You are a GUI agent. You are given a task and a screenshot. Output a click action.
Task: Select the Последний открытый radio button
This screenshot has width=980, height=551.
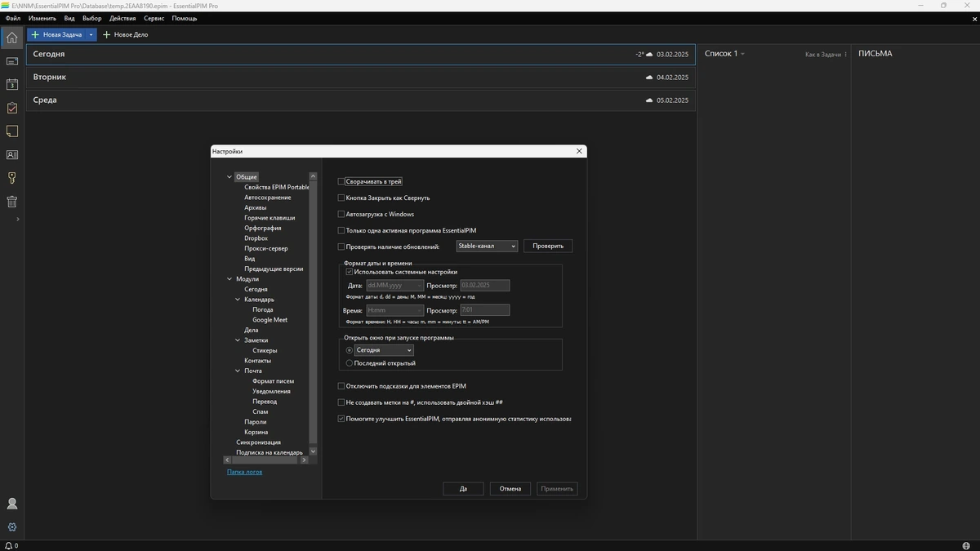[350, 363]
